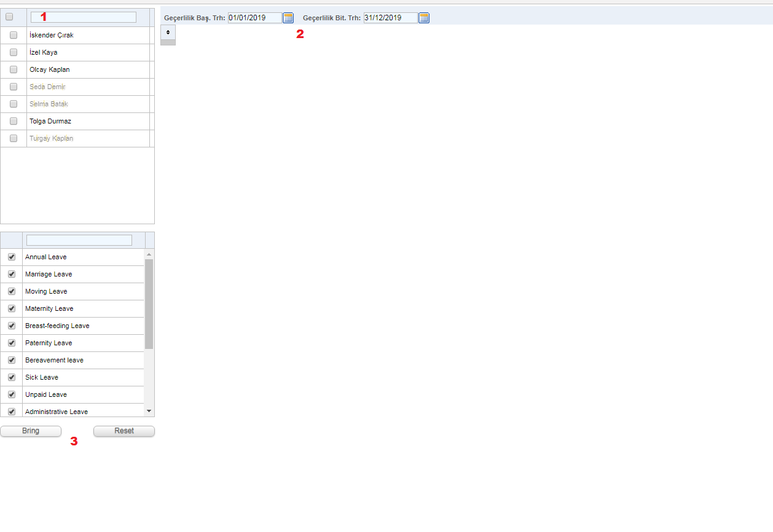The height and width of the screenshot is (532, 773).
Task: Uncheck the Marriage Leave checkbox
Action: 11,274
